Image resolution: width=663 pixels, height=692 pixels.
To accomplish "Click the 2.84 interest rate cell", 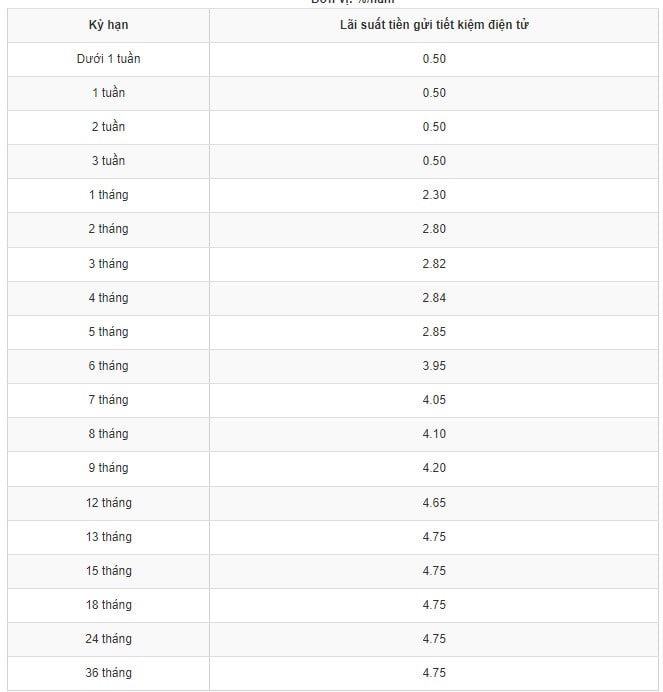I will (x=434, y=298).
